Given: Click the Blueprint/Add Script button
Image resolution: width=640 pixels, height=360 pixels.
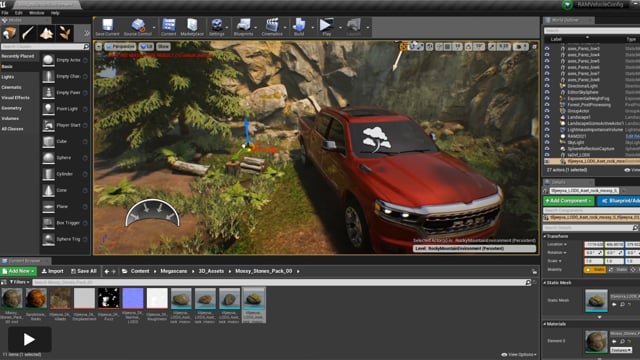Looking at the screenshot, I should 619,201.
